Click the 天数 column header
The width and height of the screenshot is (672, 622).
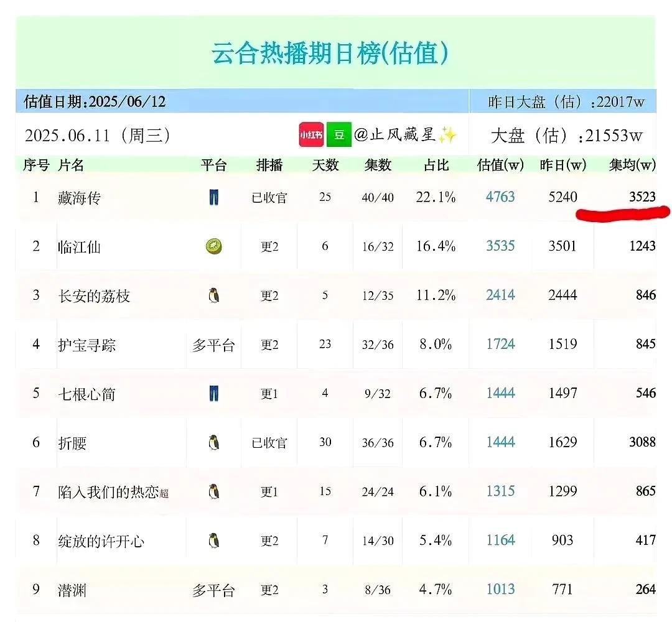[x=325, y=165]
